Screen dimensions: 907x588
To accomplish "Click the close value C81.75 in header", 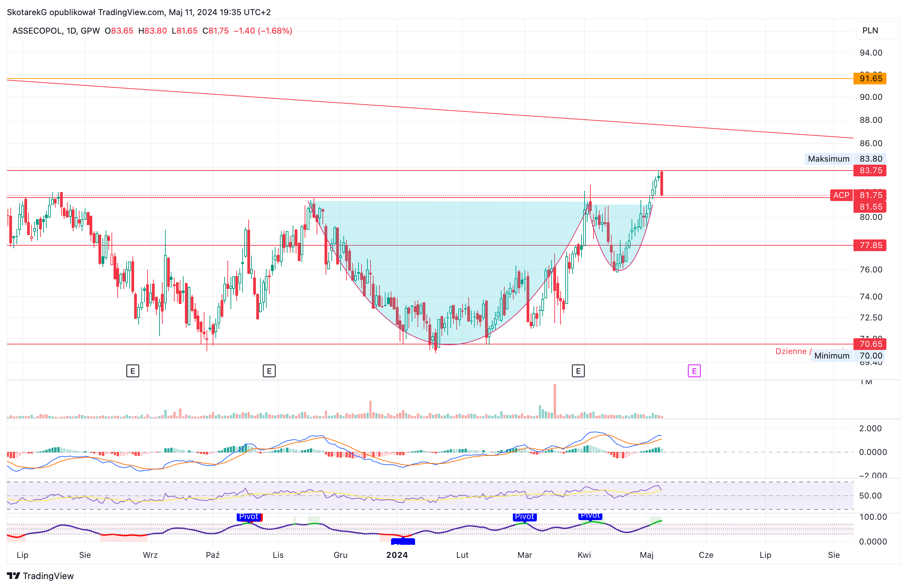I will click(216, 31).
